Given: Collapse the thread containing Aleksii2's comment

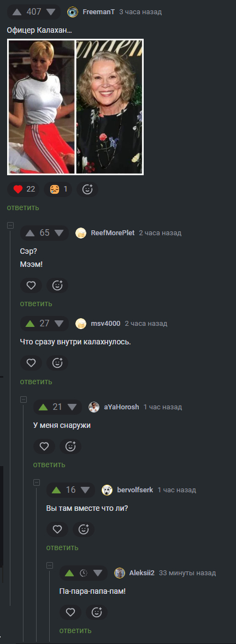Looking at the screenshot, I should 50,565.
